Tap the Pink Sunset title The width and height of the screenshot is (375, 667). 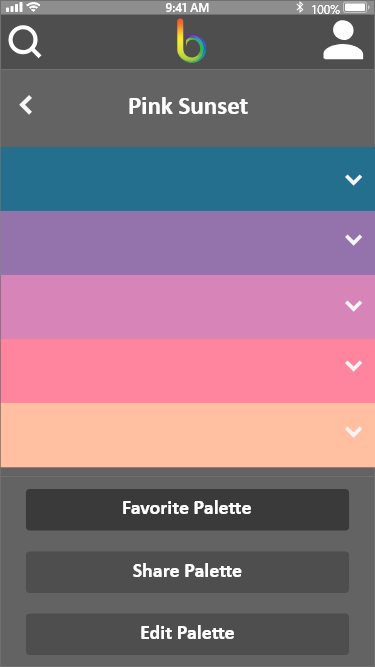pyautogui.click(x=188, y=106)
